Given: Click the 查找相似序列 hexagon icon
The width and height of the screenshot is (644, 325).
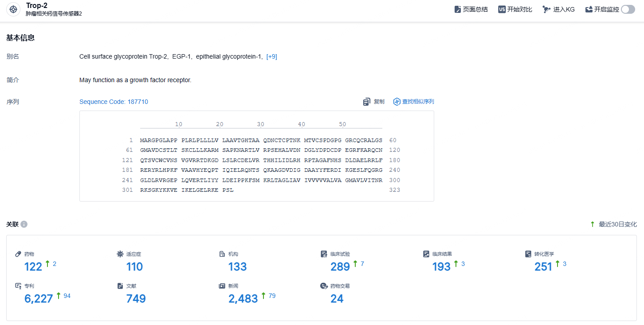Looking at the screenshot, I should pyautogui.click(x=397, y=102).
